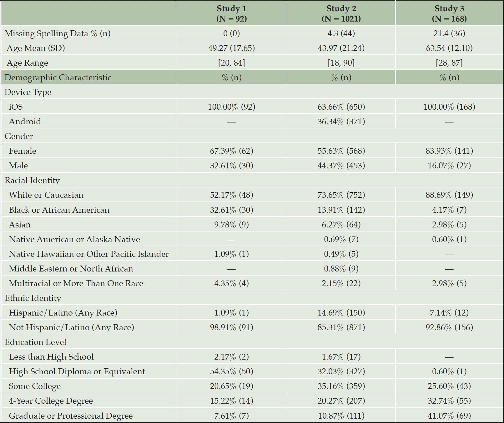Select 'Not Hispanic/Latino (Any Race)' row label
The height and width of the screenshot is (423, 504).
point(72,327)
